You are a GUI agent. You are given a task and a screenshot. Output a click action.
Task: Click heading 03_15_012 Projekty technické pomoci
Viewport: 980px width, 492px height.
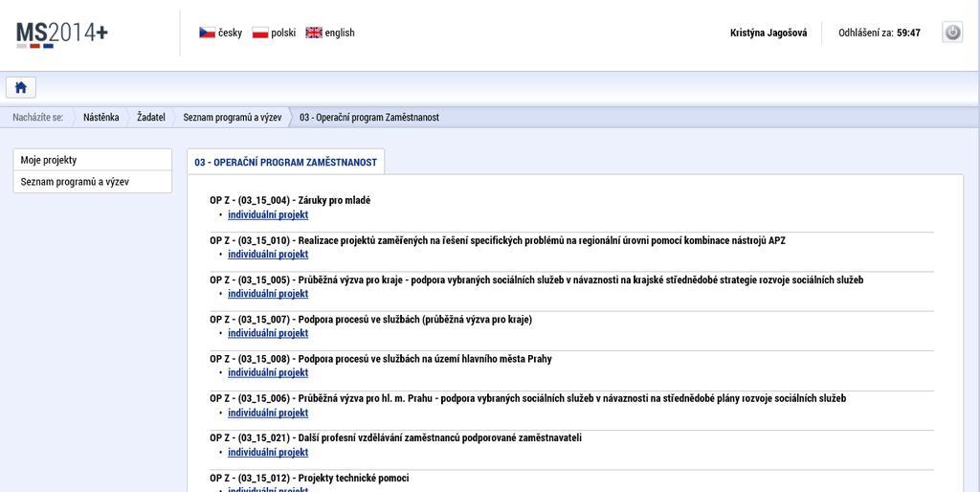coord(309,478)
